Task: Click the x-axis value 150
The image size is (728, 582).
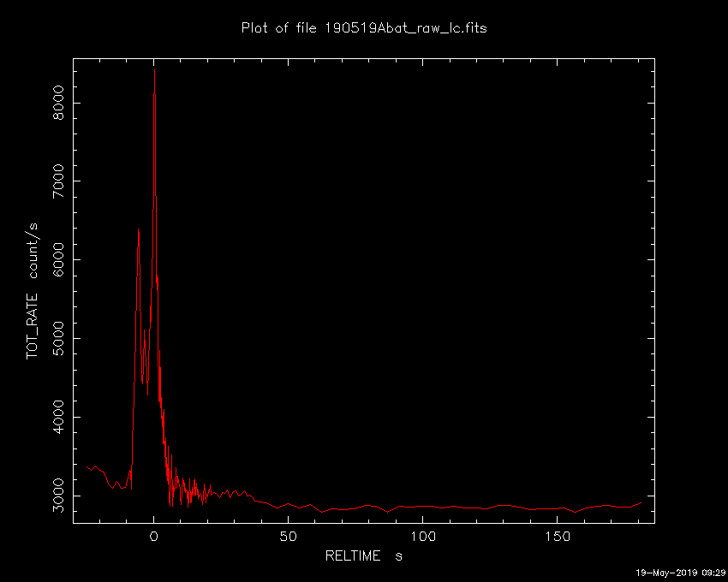Action: pos(558,537)
